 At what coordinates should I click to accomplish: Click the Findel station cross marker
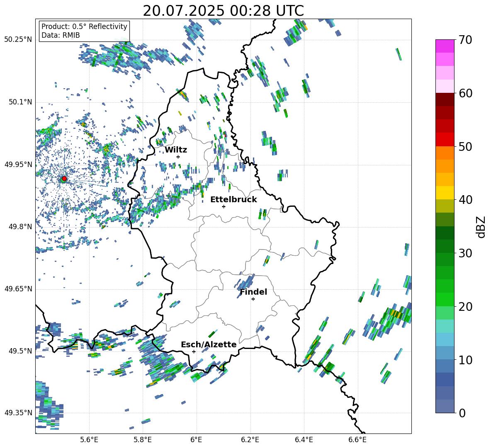click(x=253, y=299)
